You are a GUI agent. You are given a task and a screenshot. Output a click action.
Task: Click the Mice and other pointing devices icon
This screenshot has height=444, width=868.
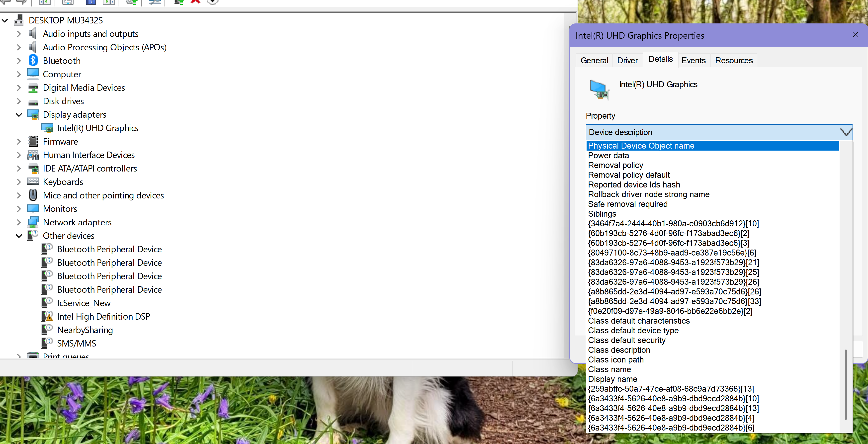tap(33, 195)
